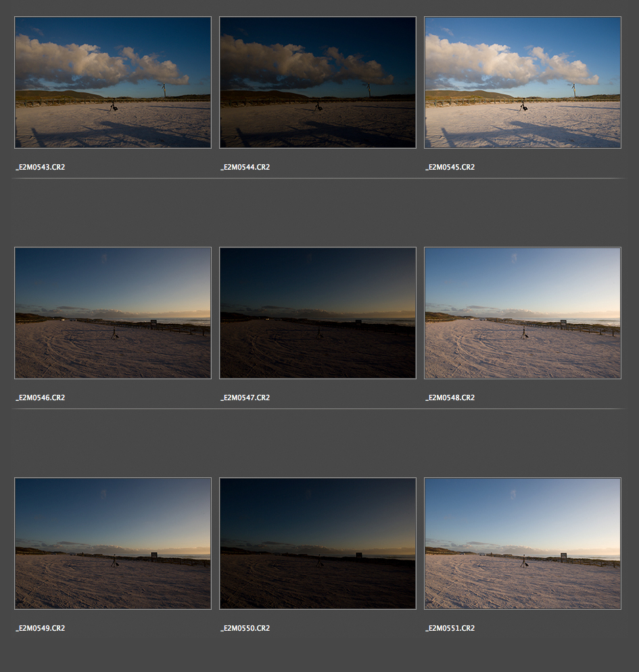The image size is (639, 672).
Task: Select the filename text _E2M0550.CR2
Action: (x=245, y=628)
